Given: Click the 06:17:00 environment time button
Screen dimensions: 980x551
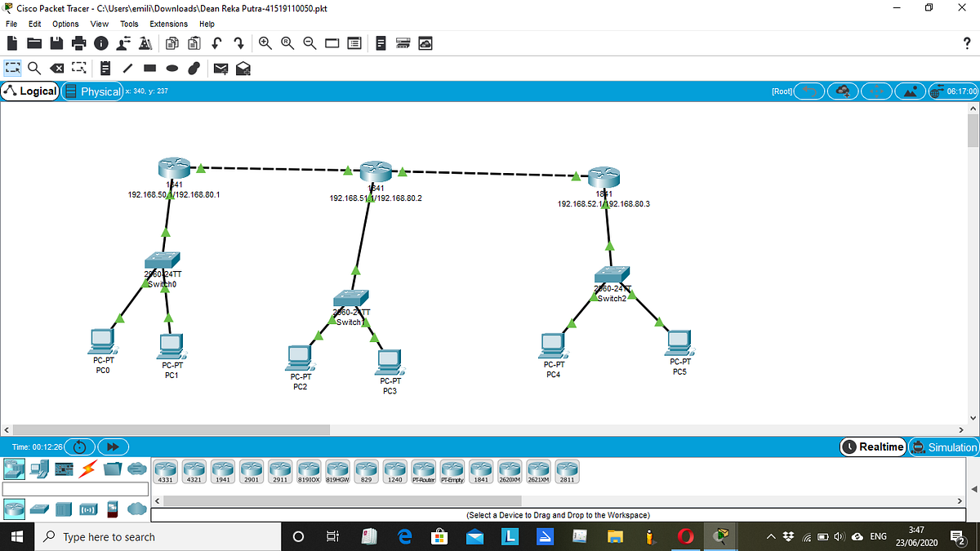Looking at the screenshot, I should pyautogui.click(x=954, y=91).
